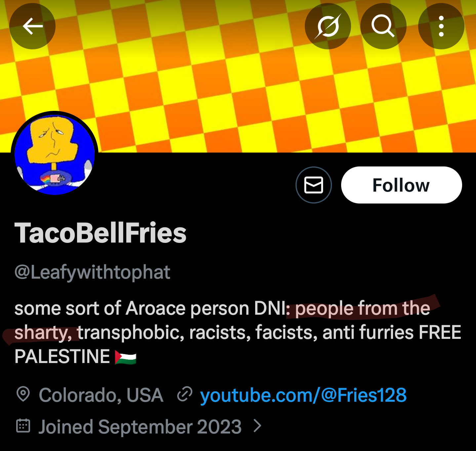Screen dimensions: 476x451
Task: Tap the search magnifier icon
Action: click(x=383, y=26)
